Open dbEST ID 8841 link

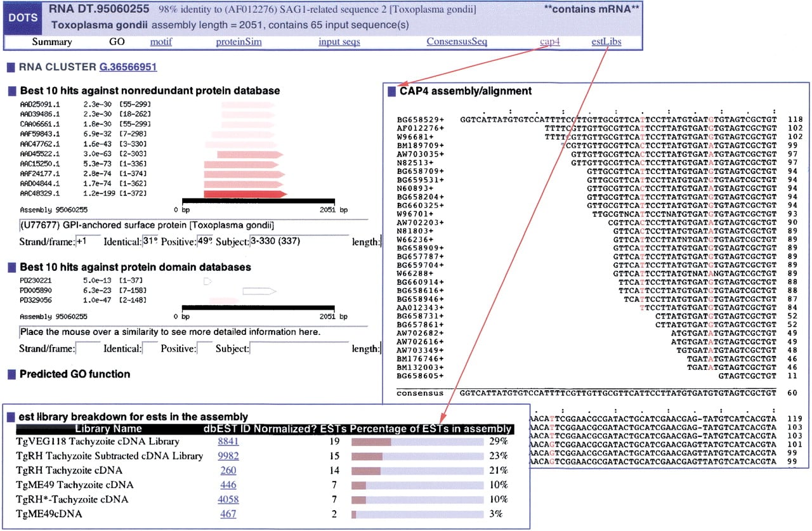tap(228, 442)
